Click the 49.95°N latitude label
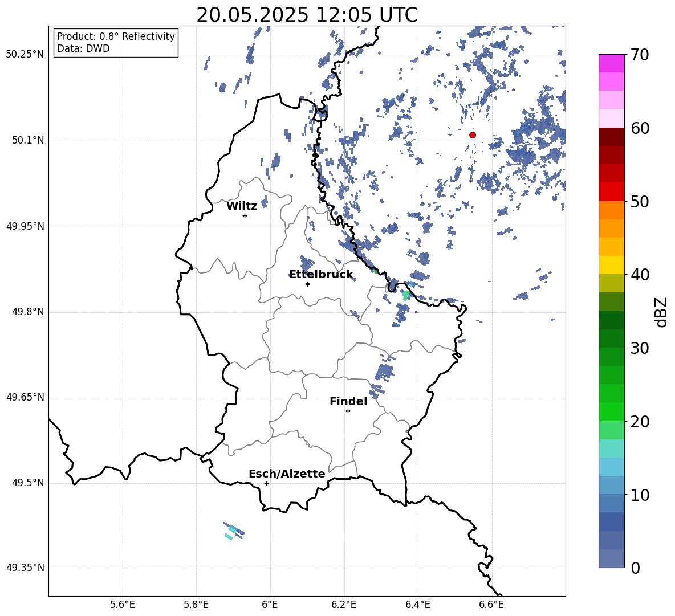 pyautogui.click(x=25, y=226)
